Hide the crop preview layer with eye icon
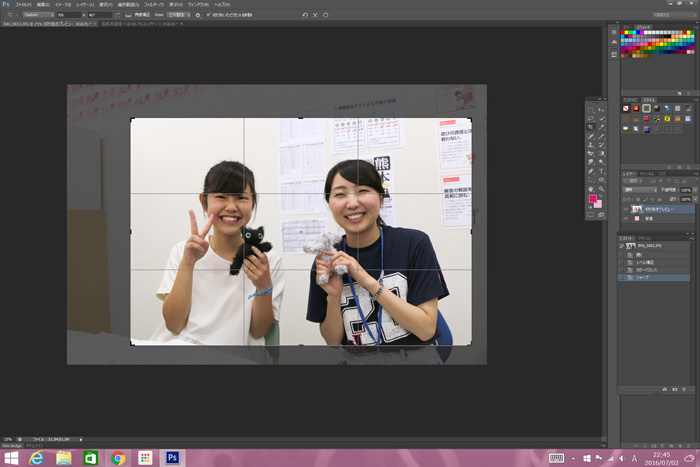700x467 pixels. point(625,209)
